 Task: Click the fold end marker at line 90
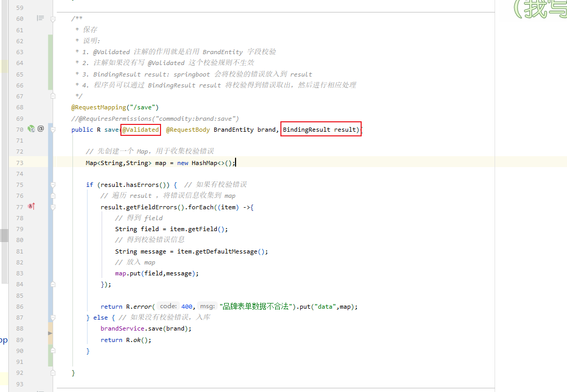pos(53,350)
